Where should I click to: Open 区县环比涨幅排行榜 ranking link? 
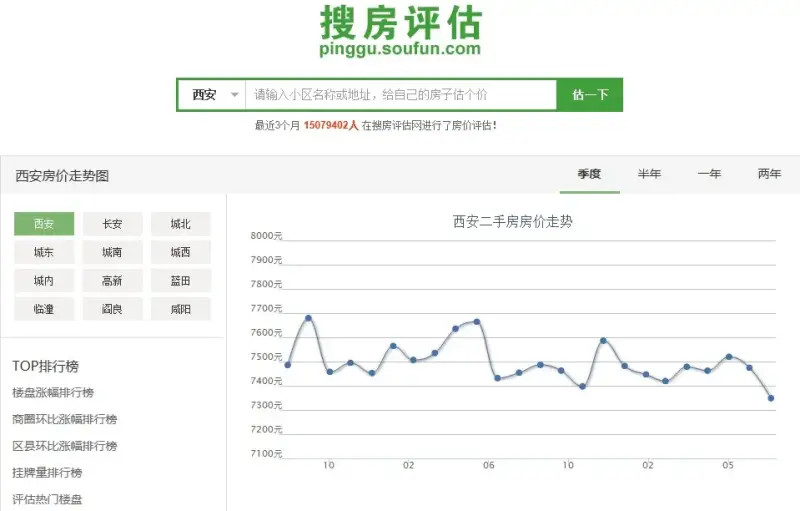65,446
